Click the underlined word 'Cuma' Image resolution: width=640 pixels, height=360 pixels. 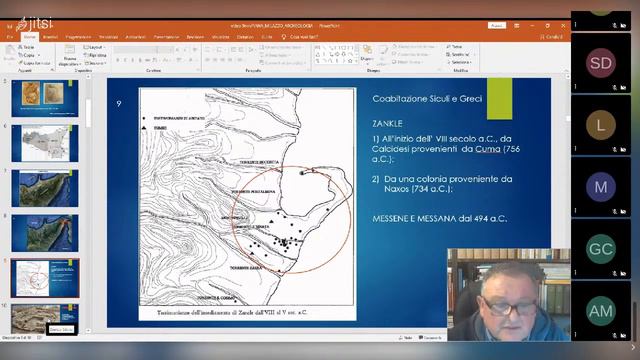(x=487, y=149)
